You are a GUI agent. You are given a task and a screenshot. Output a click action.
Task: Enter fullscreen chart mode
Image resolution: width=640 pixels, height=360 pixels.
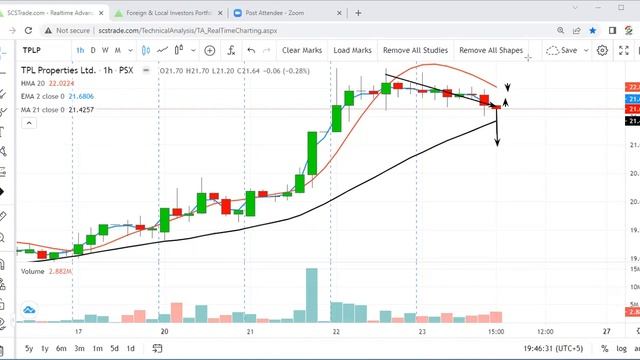pos(624,50)
